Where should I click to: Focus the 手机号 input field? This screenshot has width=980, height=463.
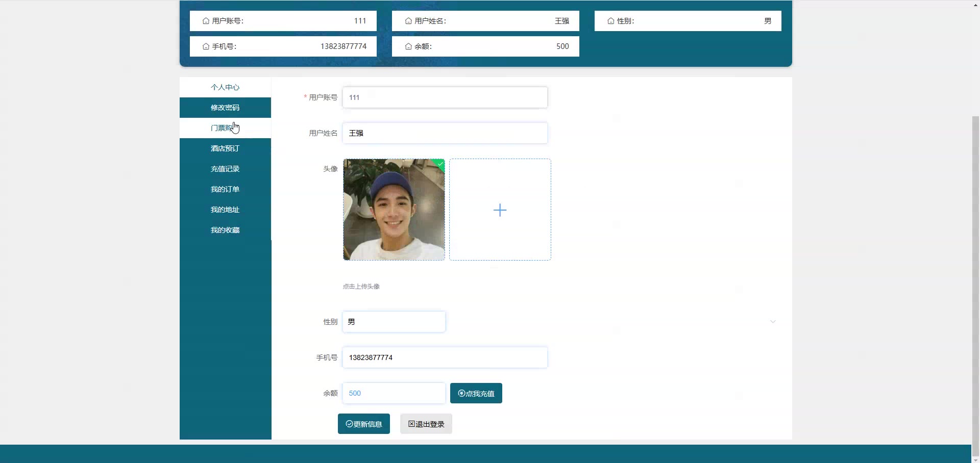pos(445,357)
